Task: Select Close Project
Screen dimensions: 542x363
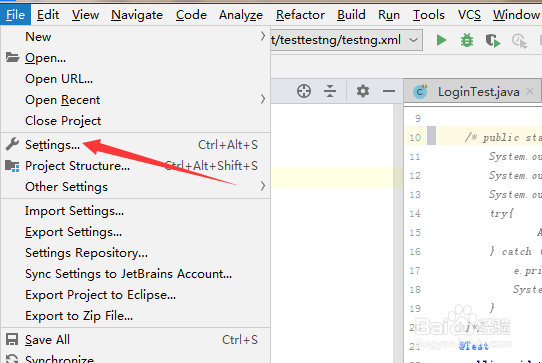Action: pos(136,121)
